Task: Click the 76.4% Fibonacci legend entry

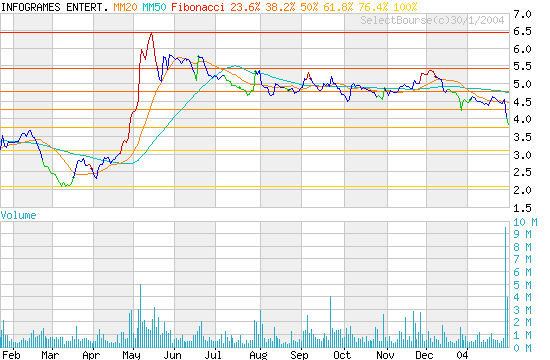Action: pyautogui.click(x=374, y=7)
